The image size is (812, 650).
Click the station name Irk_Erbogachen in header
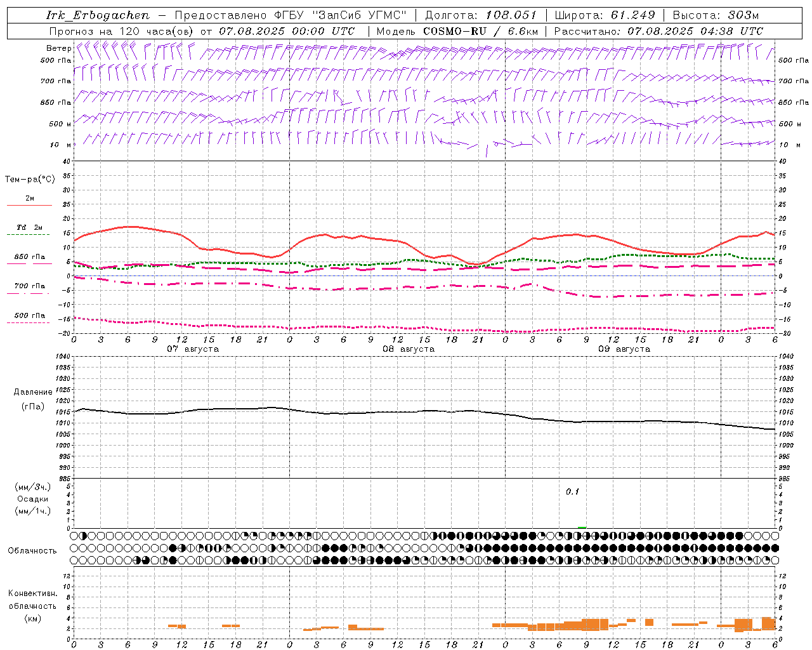98,15
